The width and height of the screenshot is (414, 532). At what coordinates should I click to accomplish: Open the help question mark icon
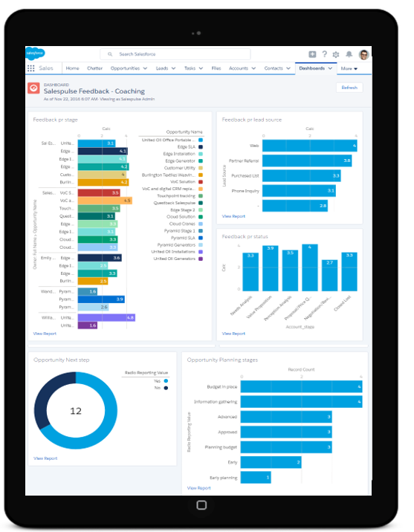tap(325, 54)
